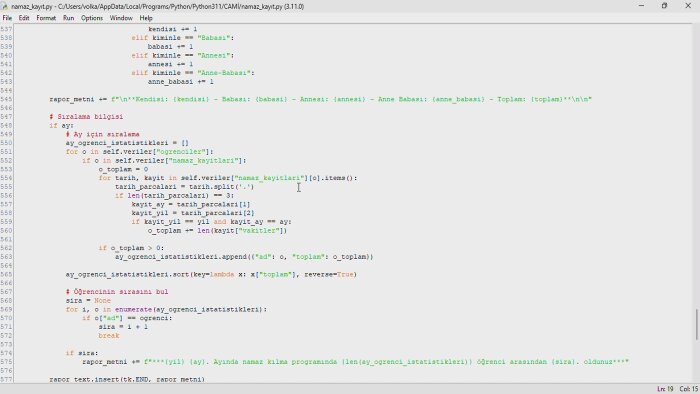Click 'enumerate' on line 569
The image size is (700, 394).
133,309
